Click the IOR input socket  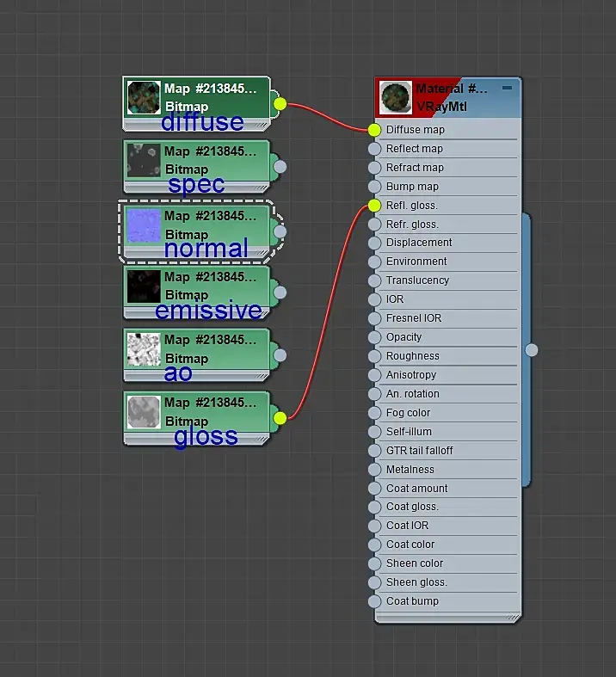[x=375, y=299]
